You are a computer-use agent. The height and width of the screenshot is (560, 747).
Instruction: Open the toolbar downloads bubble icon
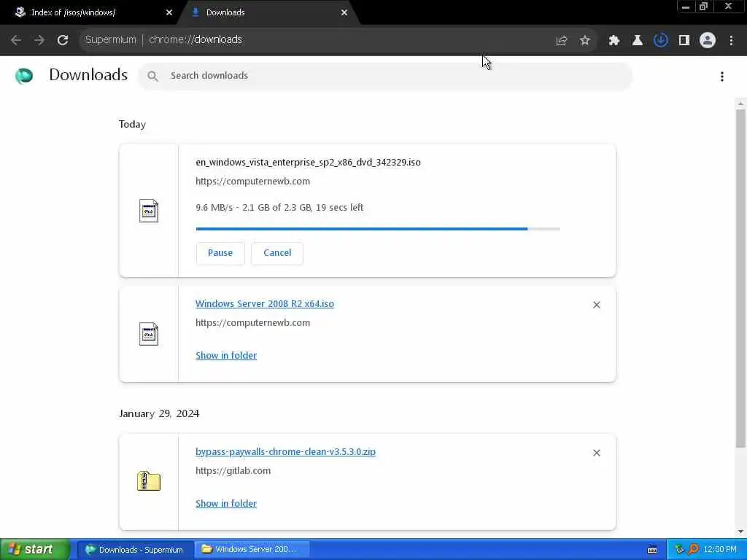click(660, 41)
